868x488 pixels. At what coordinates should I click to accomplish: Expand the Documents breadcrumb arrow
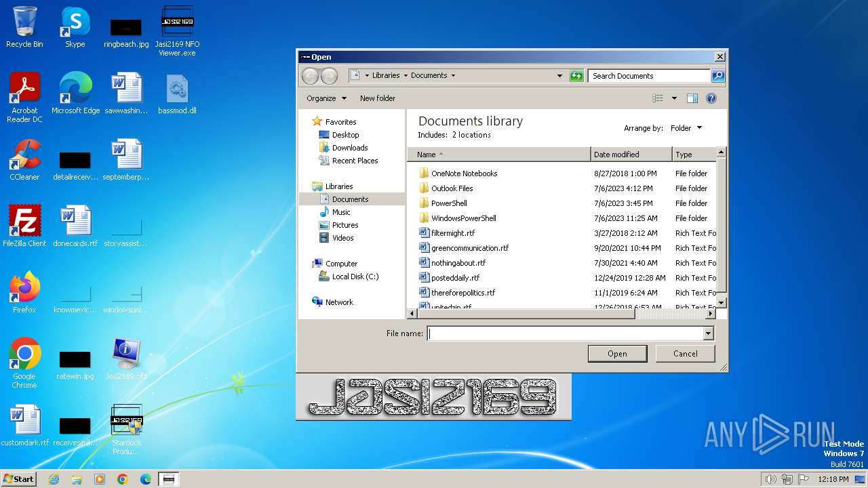click(453, 76)
